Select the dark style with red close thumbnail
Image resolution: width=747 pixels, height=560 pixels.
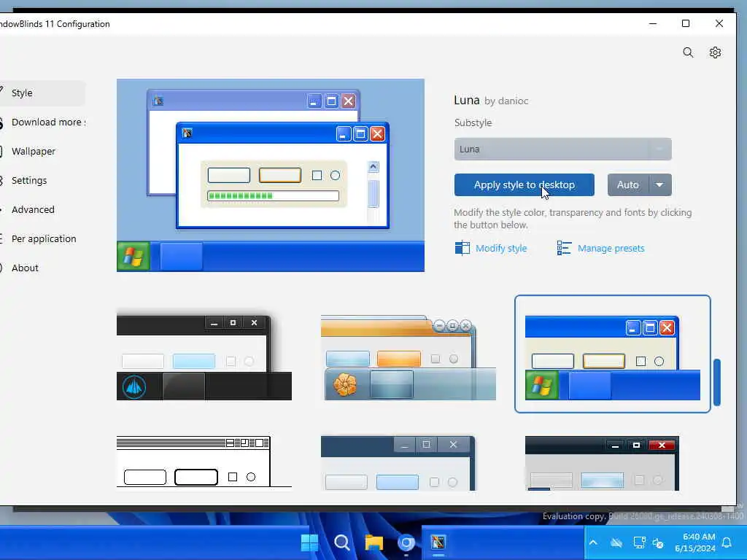(602, 463)
